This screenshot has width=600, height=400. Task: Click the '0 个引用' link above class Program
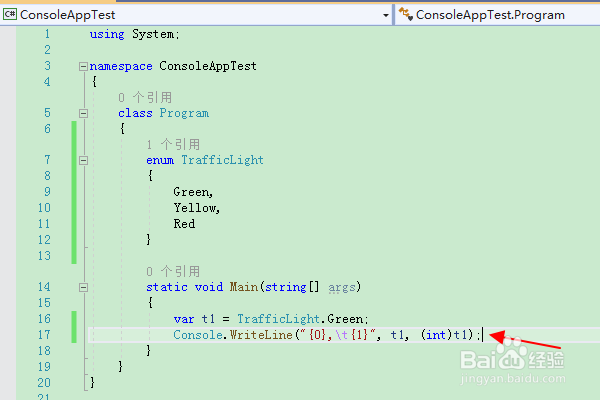point(145,98)
